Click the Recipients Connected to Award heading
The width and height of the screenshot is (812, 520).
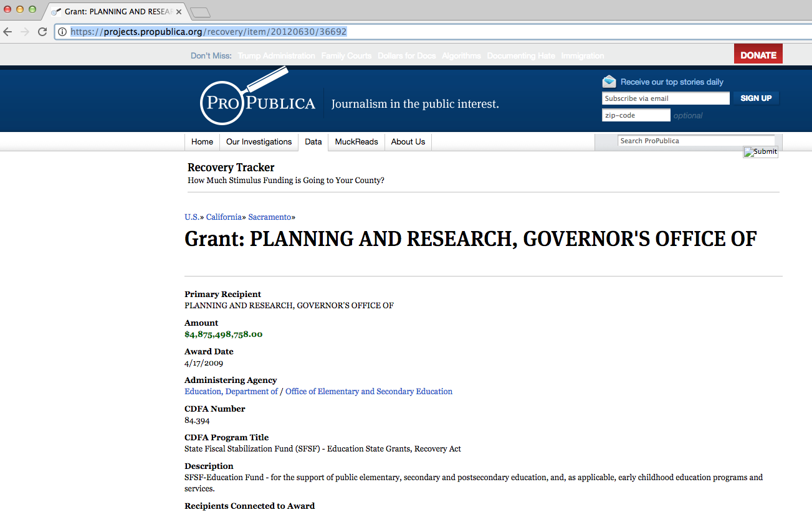coord(250,506)
